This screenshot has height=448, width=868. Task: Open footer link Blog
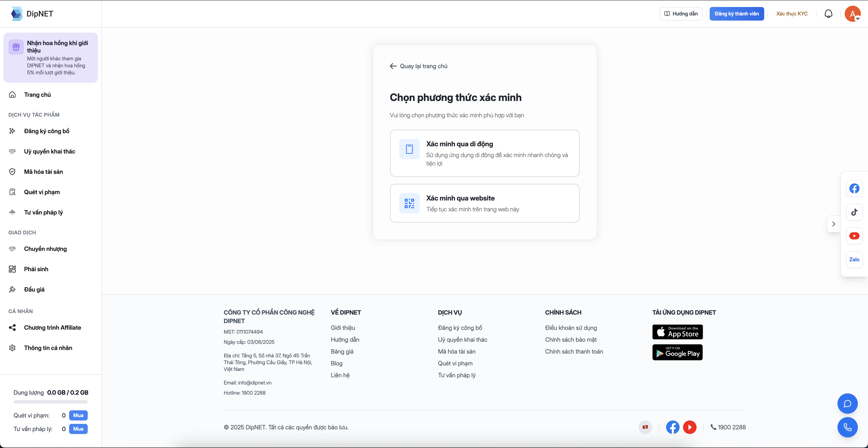(337, 364)
